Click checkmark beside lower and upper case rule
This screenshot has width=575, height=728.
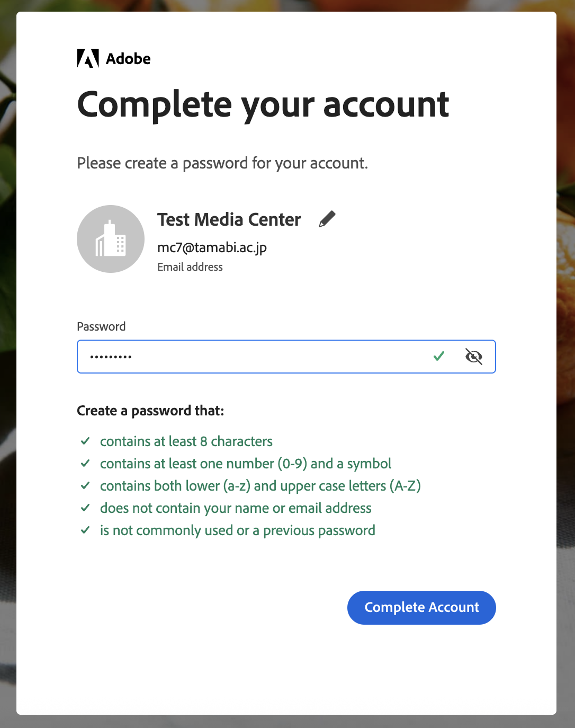coord(85,486)
